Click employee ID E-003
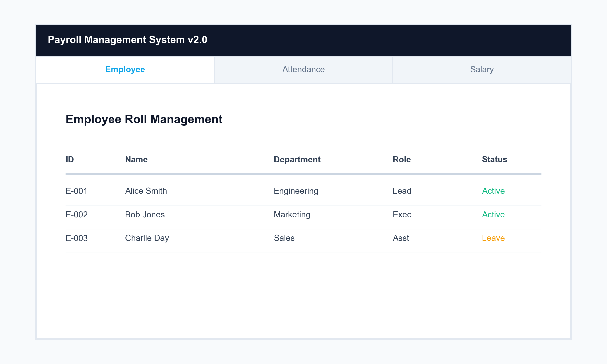Screen dimensions: 607x364 (x=76, y=238)
